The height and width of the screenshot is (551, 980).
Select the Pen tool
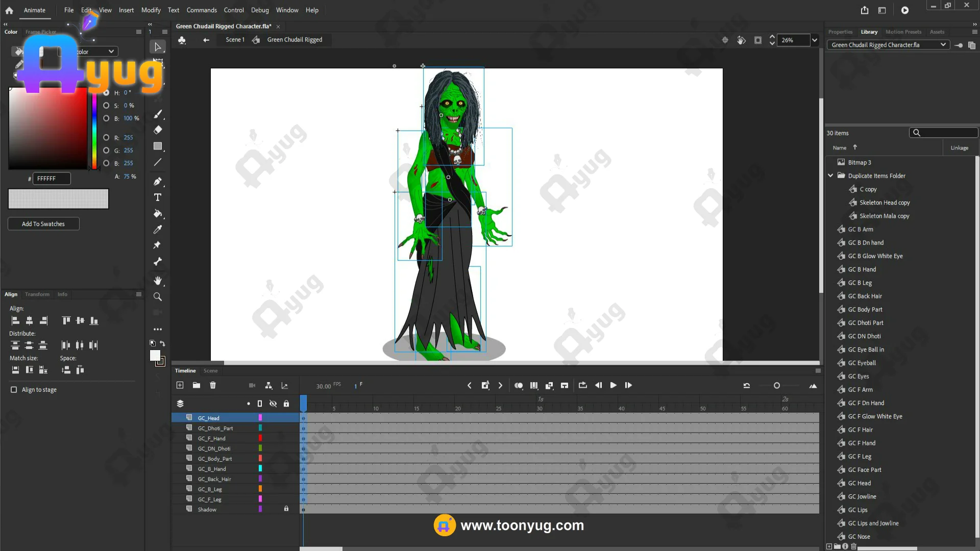pos(158,181)
